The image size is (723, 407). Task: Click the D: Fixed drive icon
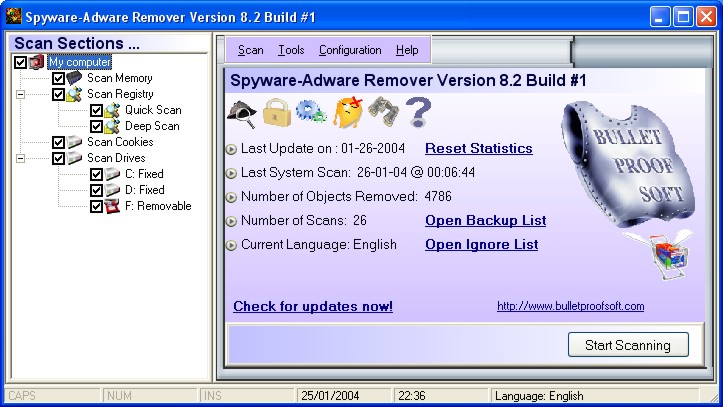tap(112, 190)
